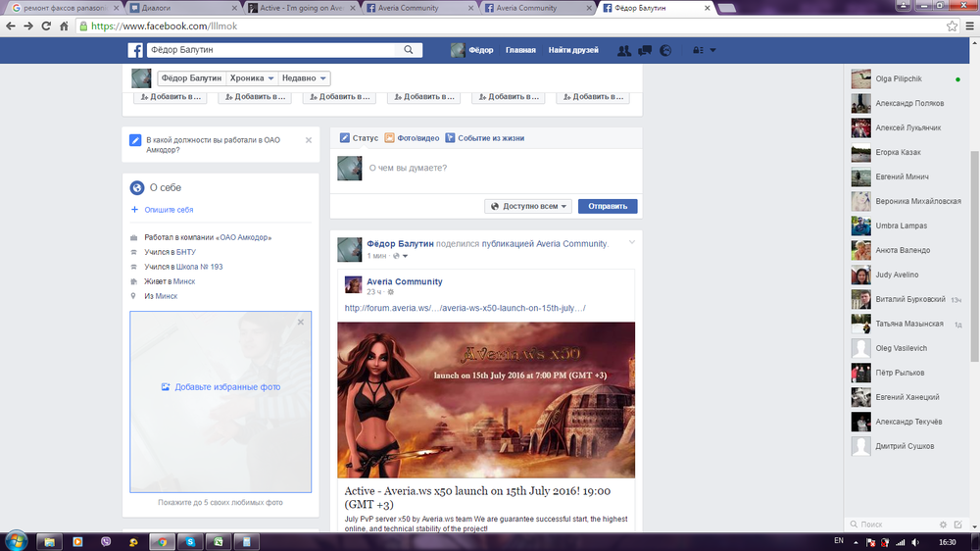The image size is (980, 551).
Task: Open chat with Umbra Lampas
Action: pyautogui.click(x=906, y=225)
